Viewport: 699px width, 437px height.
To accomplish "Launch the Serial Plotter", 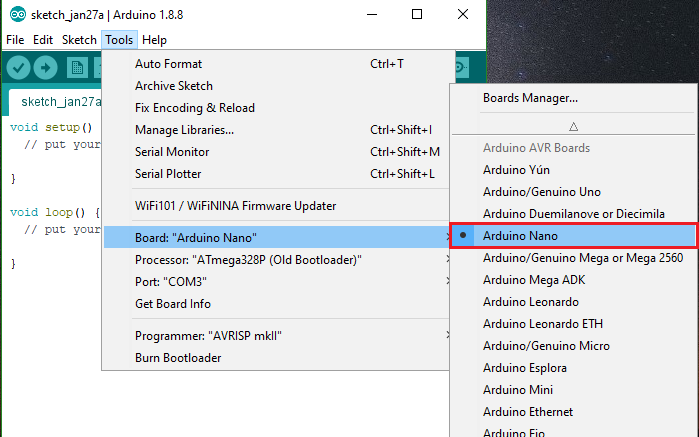I will point(277,173).
